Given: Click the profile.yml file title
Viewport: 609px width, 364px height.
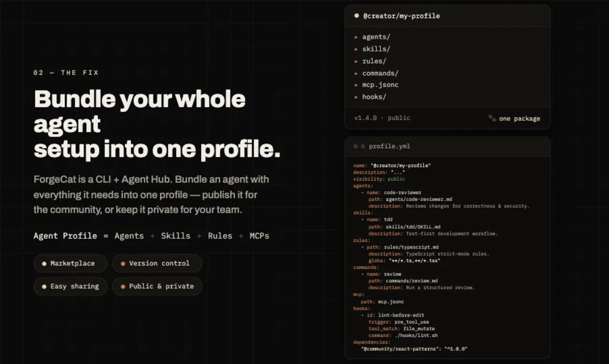Looking at the screenshot, I should (389, 146).
